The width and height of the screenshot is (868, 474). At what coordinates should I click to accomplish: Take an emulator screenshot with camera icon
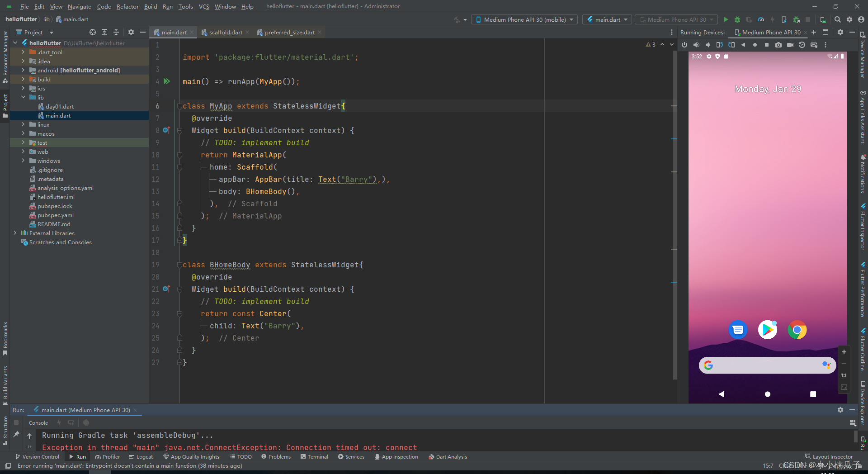[778, 45]
